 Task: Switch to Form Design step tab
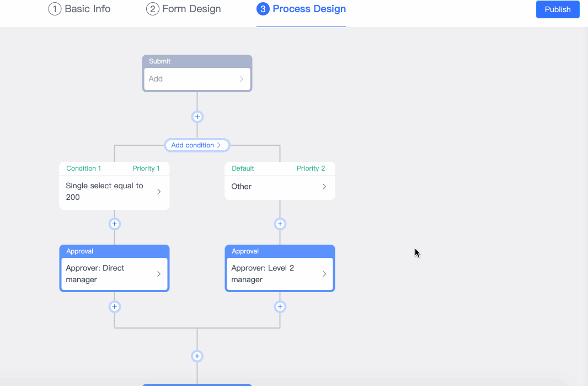pyautogui.click(x=184, y=9)
